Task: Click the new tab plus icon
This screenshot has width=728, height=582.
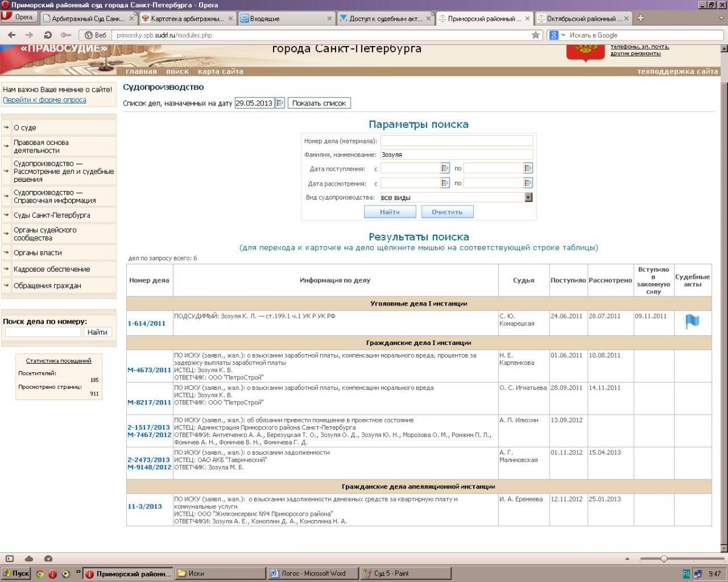Action: click(641, 19)
